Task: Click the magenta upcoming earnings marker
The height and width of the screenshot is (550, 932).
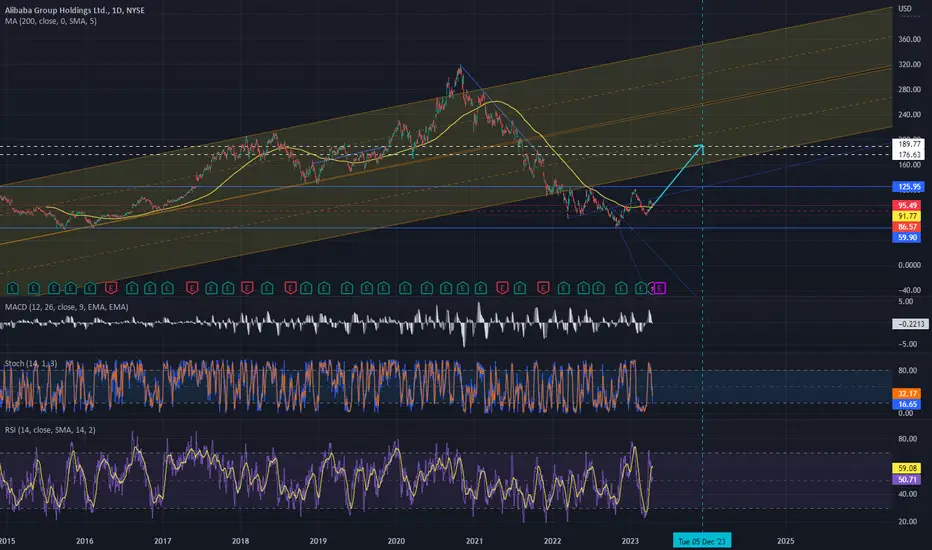Action: 660,288
